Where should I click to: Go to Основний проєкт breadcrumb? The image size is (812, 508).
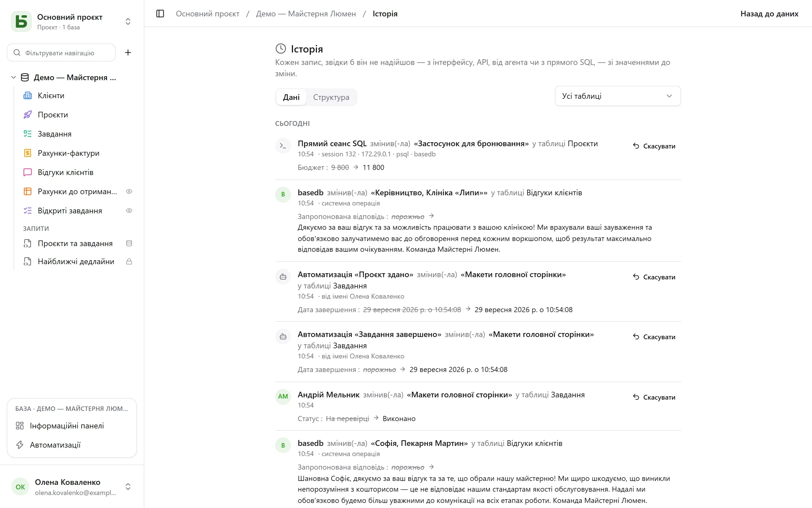(207, 14)
